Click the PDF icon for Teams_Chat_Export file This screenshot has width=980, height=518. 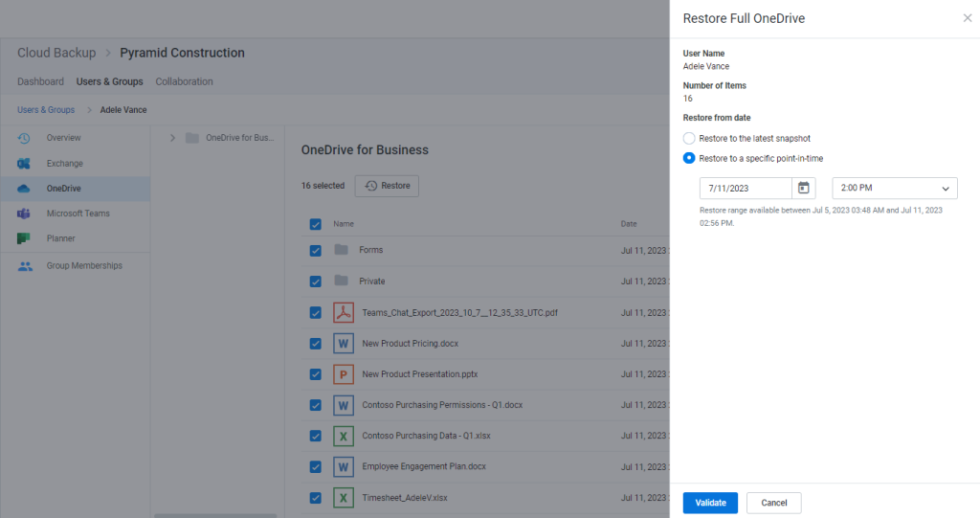(344, 312)
